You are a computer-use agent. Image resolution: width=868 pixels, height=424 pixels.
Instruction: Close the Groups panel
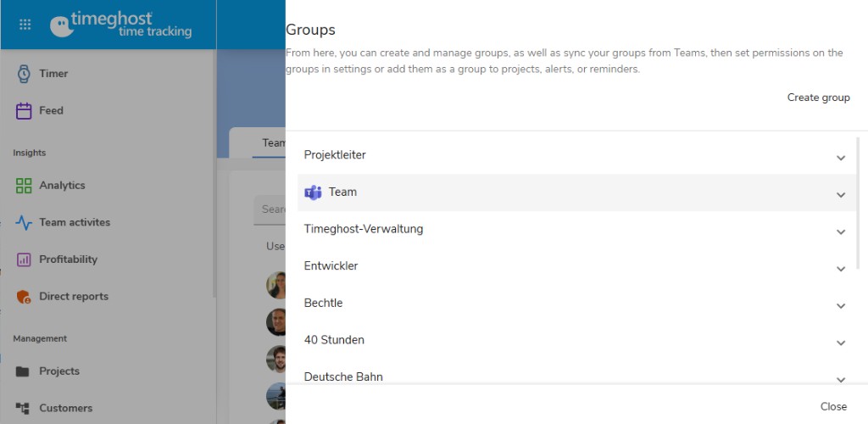tap(833, 407)
